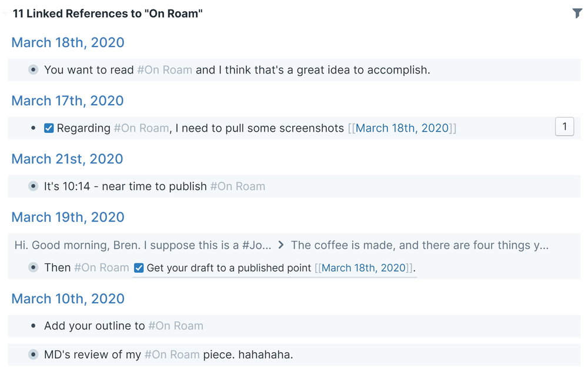Open #On Roam tag after "time to publish"
This screenshot has width=588, height=371.
click(x=238, y=186)
